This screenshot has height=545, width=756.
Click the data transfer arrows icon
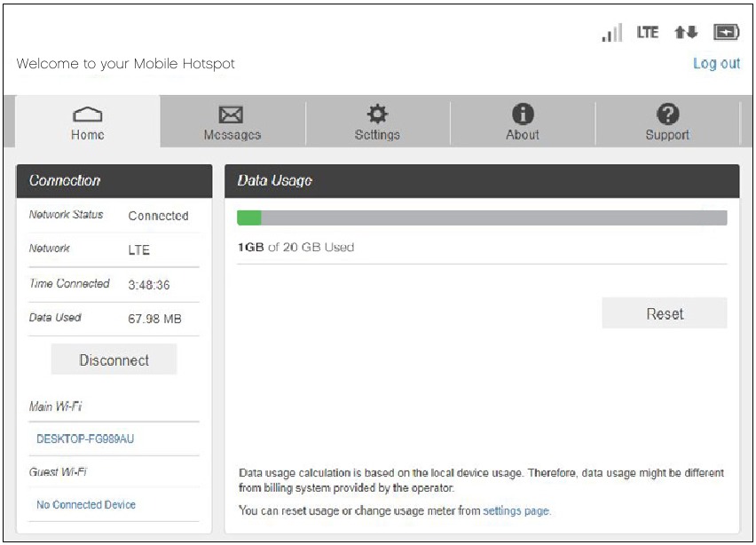pos(687,33)
